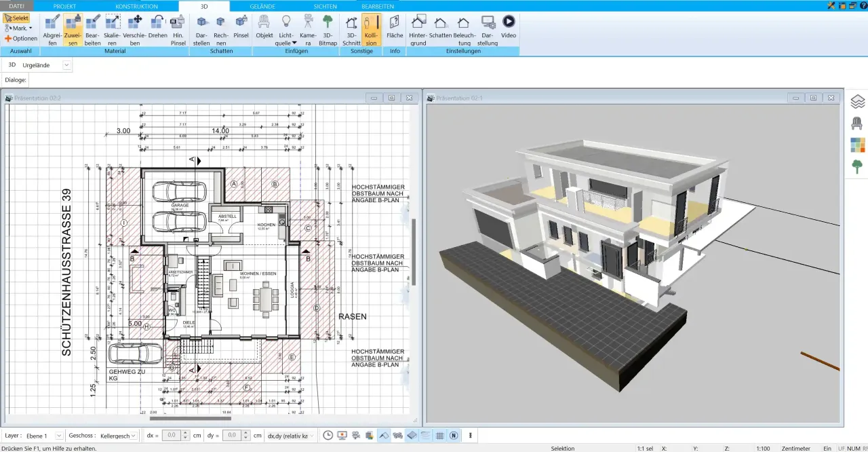This screenshot has width=868, height=452.
Task: Show Fläche info
Action: pyautogui.click(x=395, y=26)
